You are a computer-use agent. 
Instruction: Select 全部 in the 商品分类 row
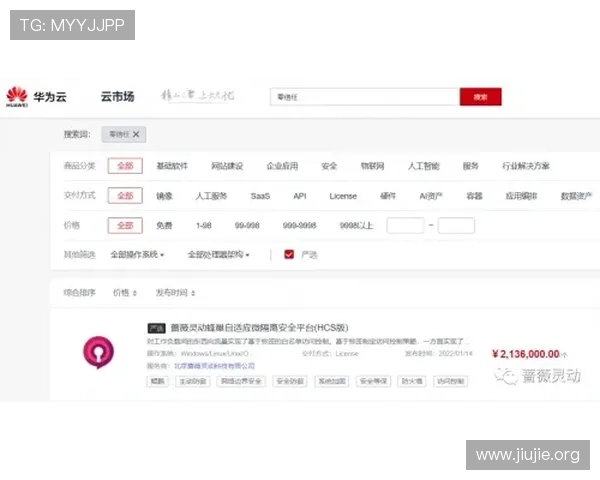pos(125,166)
